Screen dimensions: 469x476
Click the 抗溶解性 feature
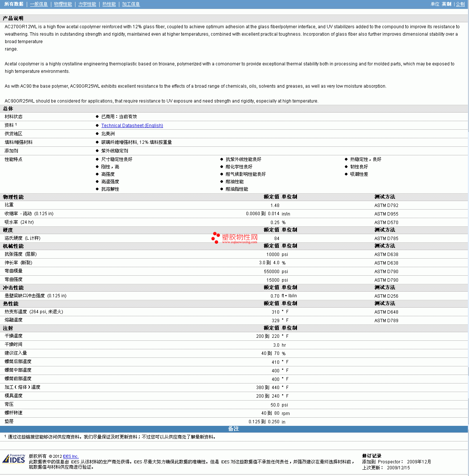point(110,189)
